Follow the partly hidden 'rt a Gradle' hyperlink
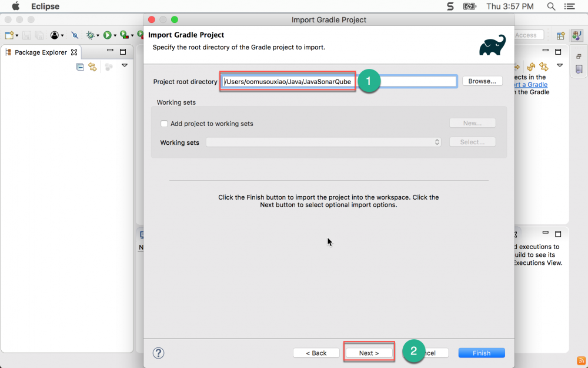 coord(531,84)
